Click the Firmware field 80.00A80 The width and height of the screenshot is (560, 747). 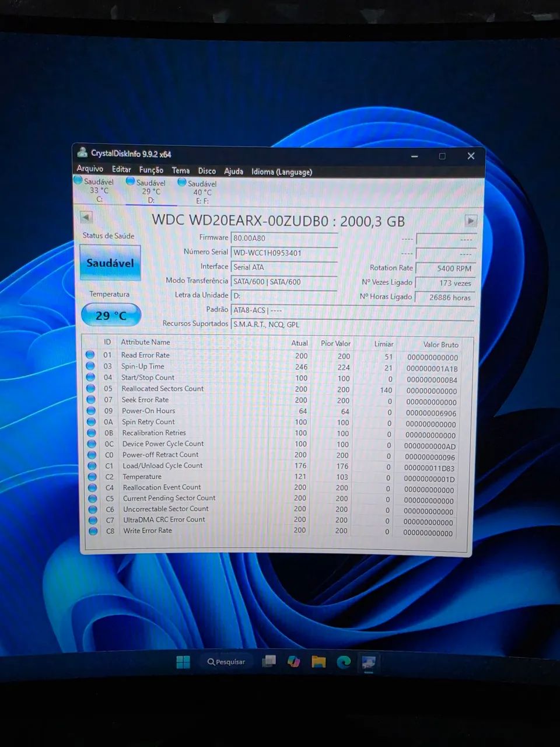pyautogui.click(x=284, y=238)
